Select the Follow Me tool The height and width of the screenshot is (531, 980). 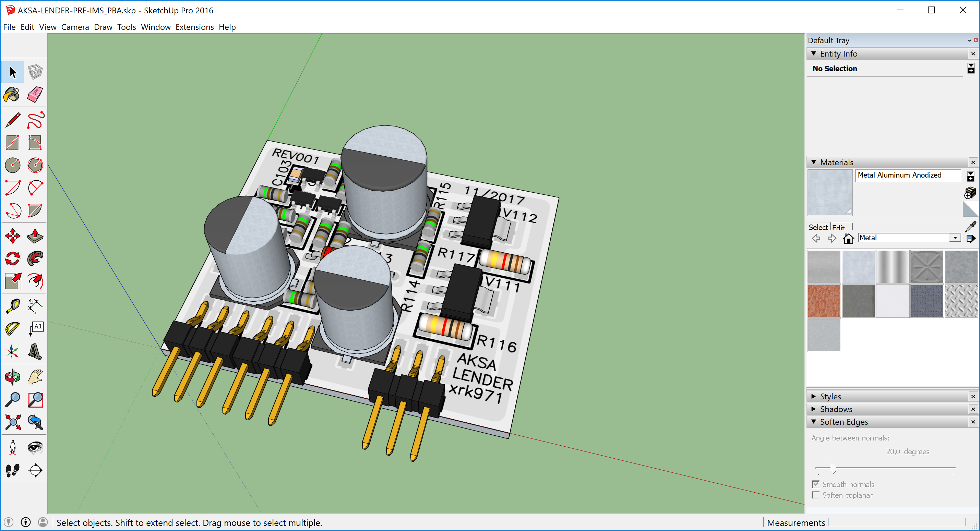35,259
